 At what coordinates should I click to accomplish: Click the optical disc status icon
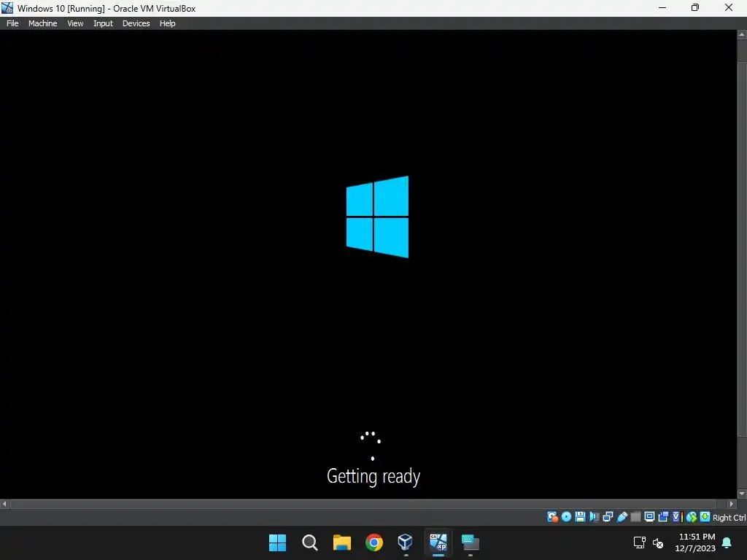click(x=566, y=517)
